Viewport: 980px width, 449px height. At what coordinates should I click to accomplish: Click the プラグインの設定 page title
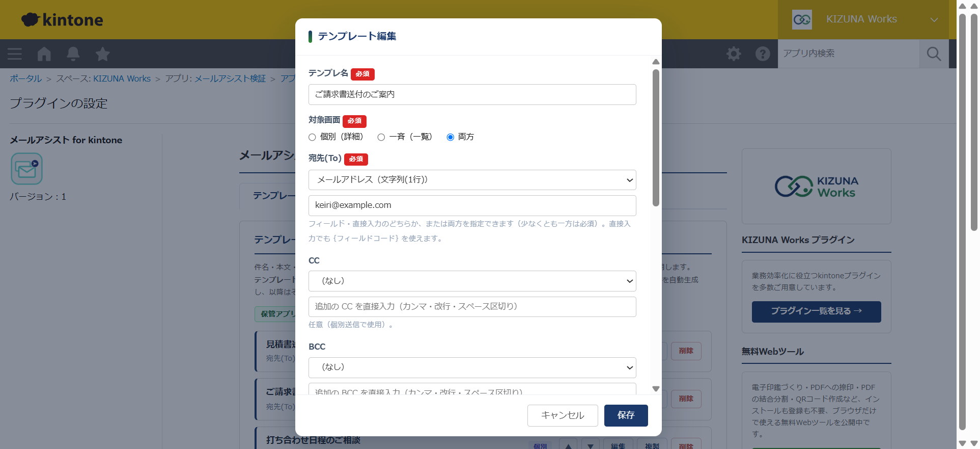[x=59, y=103]
